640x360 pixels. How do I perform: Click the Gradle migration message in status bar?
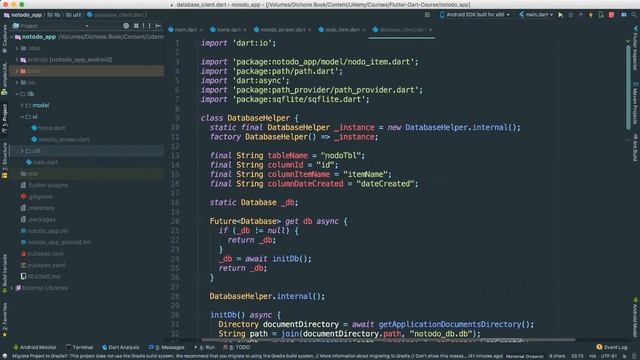point(257,356)
